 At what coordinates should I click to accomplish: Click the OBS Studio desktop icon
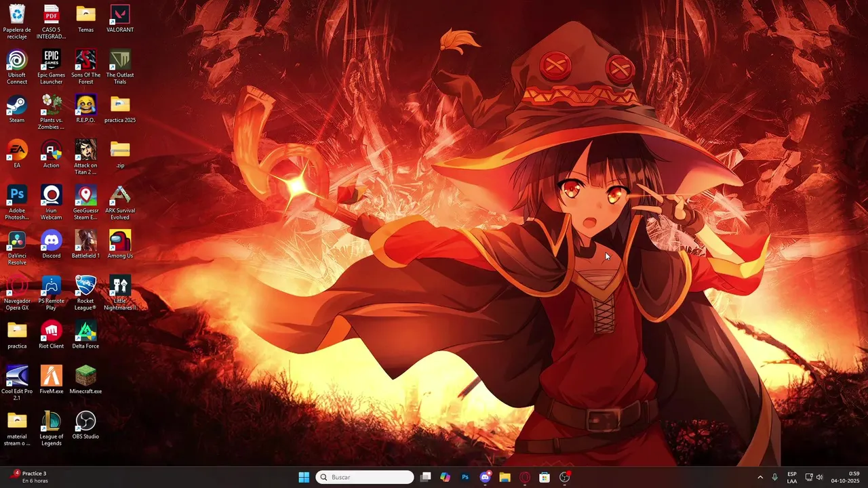click(x=85, y=424)
